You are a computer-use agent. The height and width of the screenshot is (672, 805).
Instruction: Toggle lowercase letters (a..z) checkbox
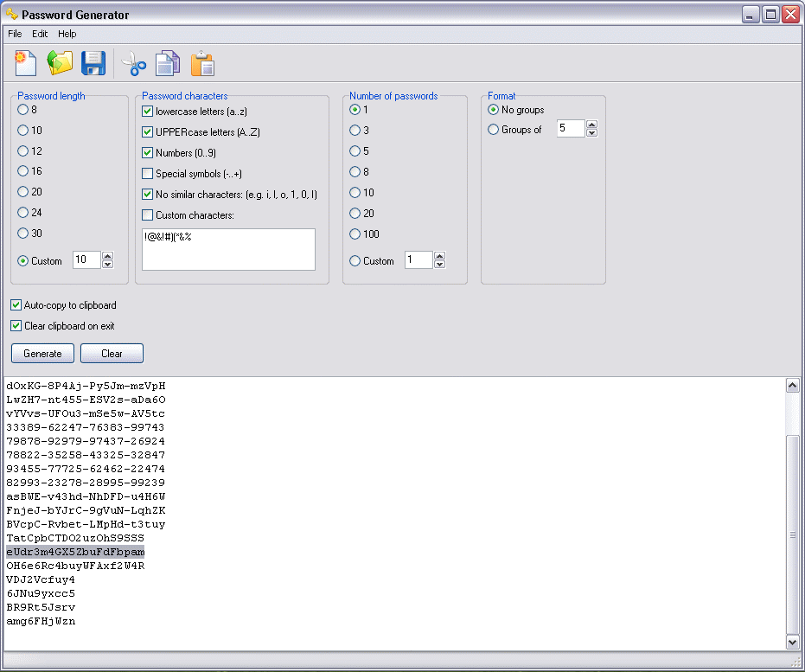147,112
